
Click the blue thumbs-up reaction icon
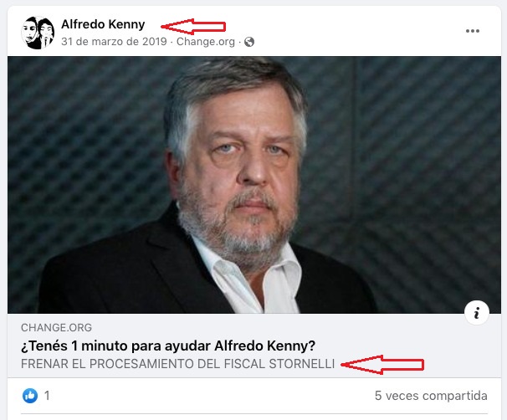pyautogui.click(x=30, y=396)
